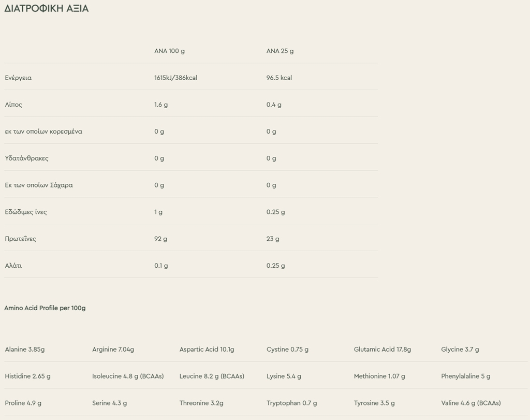Select the Tryptophan 0.7 g entry
The width and height of the screenshot is (530, 420).
292,403
